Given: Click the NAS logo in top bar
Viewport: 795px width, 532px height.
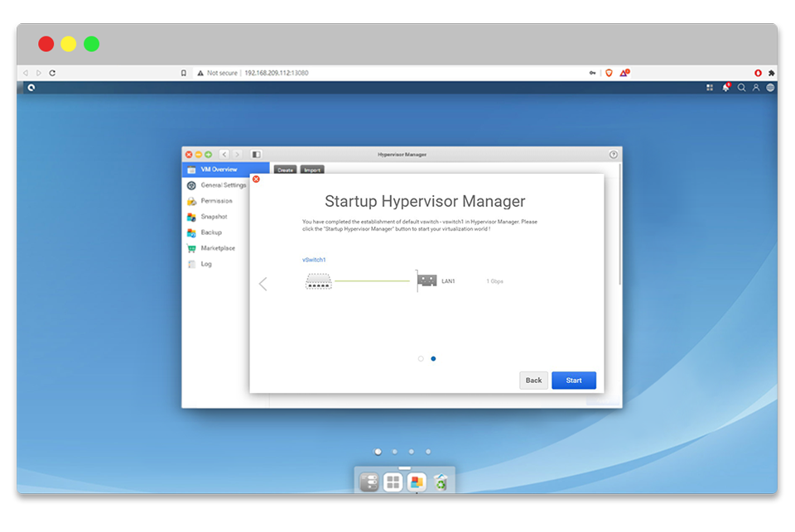Looking at the screenshot, I should coord(31,88).
